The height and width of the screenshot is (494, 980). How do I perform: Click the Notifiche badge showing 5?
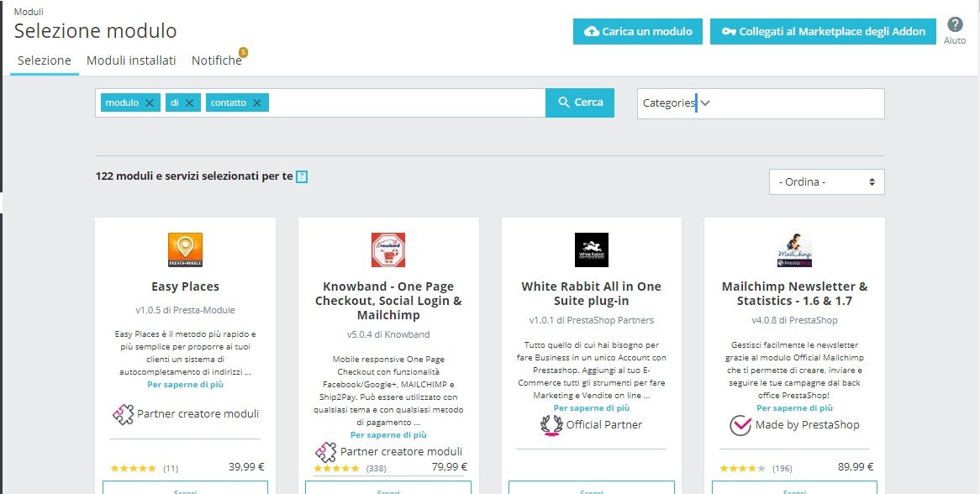click(243, 52)
